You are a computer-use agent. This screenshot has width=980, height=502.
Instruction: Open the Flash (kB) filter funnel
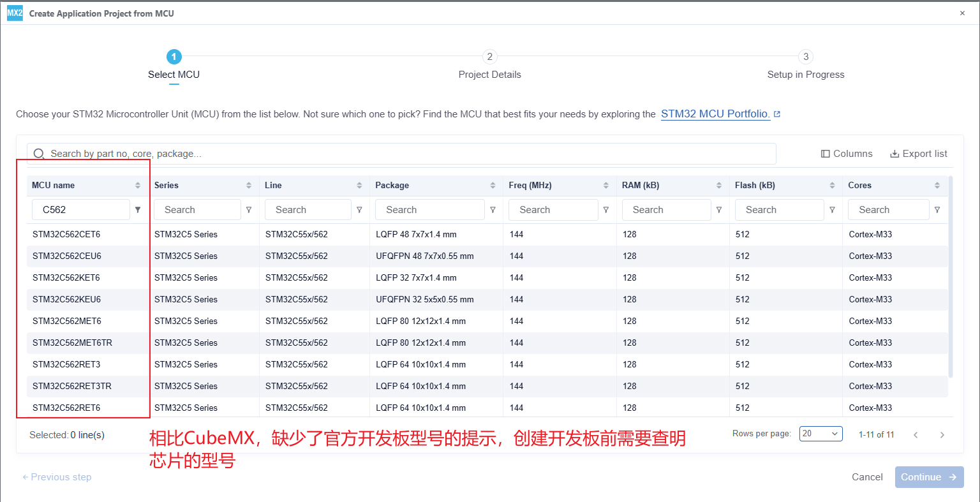[832, 210]
